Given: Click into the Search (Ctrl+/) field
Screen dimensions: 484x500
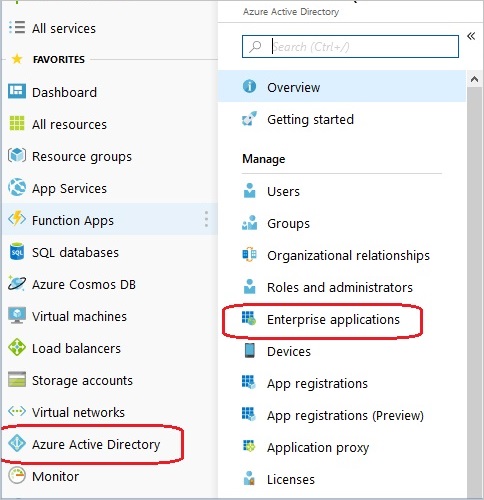Looking at the screenshot, I should 350,47.
